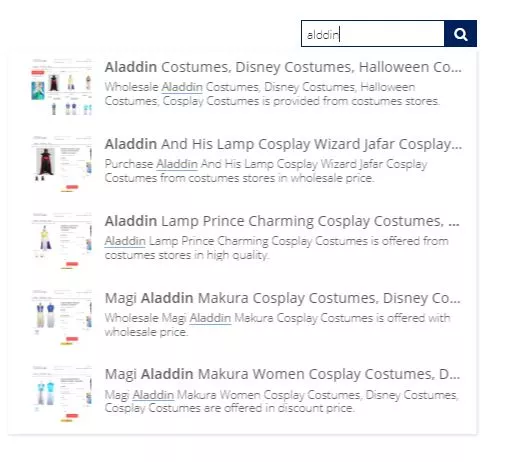Image resolution: width=505 pixels, height=462 pixels.
Task: Select the Jafar cosplay result thumbnail
Action: coord(62,164)
